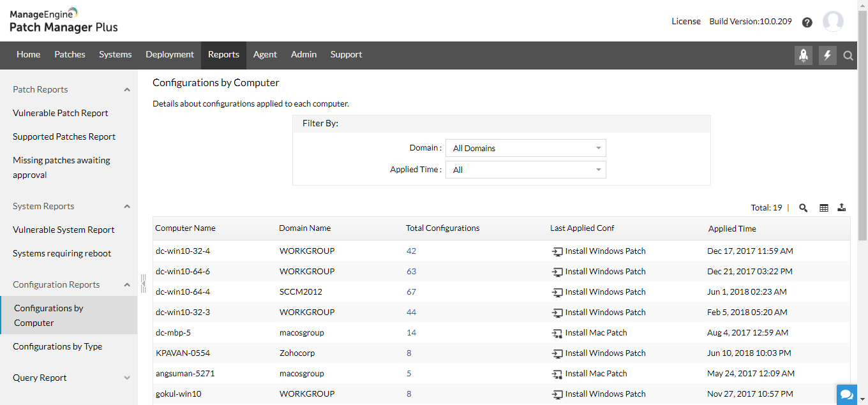Viewport: 868px width, 405px height.
Task: Click the export report icon
Action: [842, 207]
